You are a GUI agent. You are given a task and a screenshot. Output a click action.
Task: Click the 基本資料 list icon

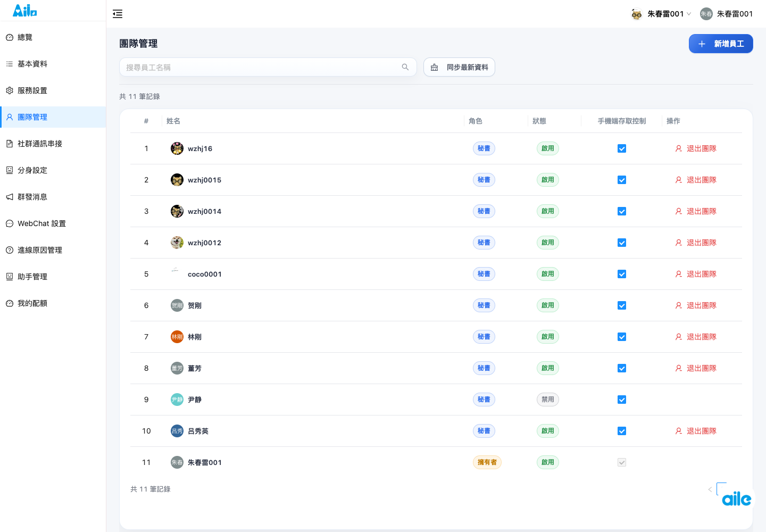pyautogui.click(x=10, y=64)
